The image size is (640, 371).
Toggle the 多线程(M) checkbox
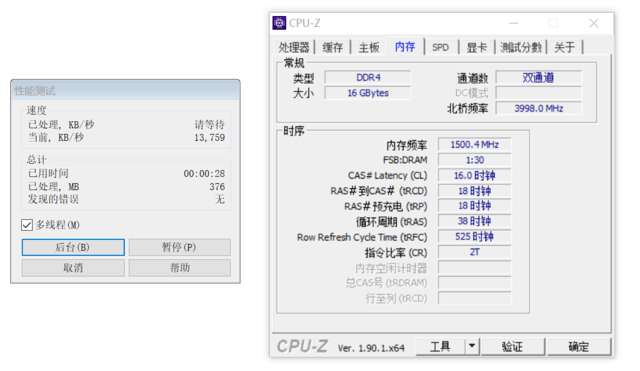click(27, 225)
